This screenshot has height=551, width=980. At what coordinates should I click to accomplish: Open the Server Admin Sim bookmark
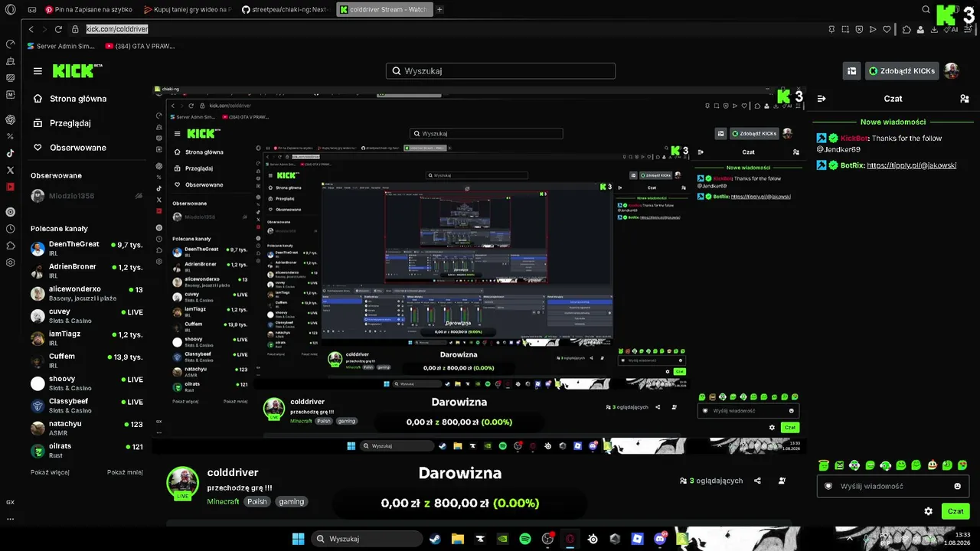(60, 46)
